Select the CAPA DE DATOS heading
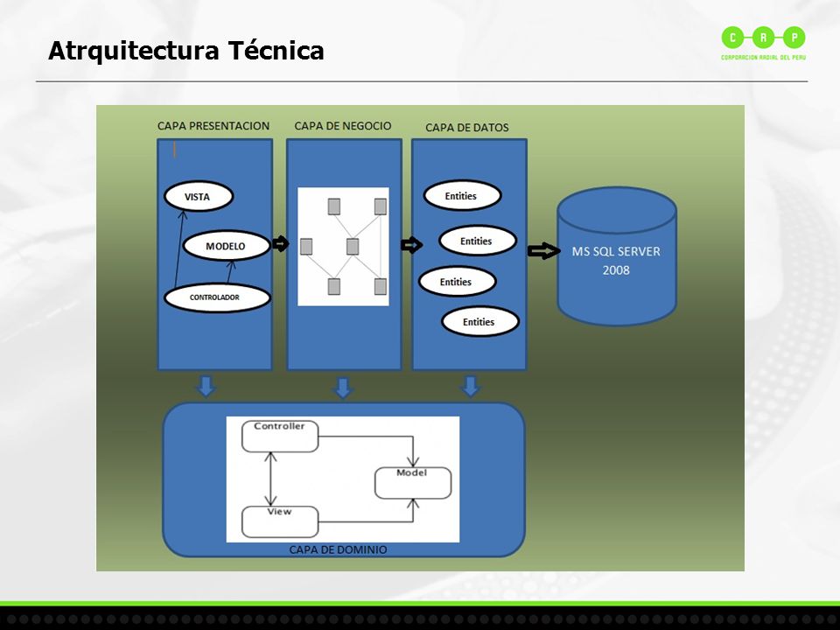 [467, 128]
